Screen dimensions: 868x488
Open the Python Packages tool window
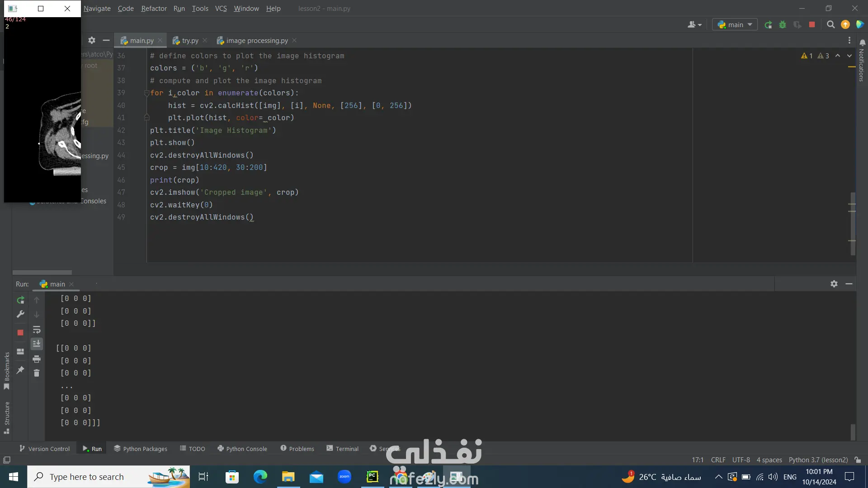[141, 449]
